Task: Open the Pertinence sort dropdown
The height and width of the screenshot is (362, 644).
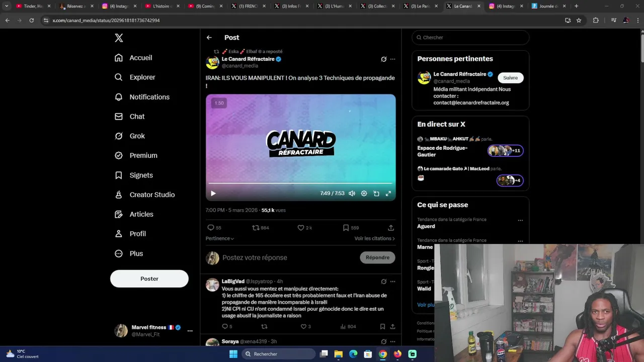Action: pyautogui.click(x=219, y=238)
